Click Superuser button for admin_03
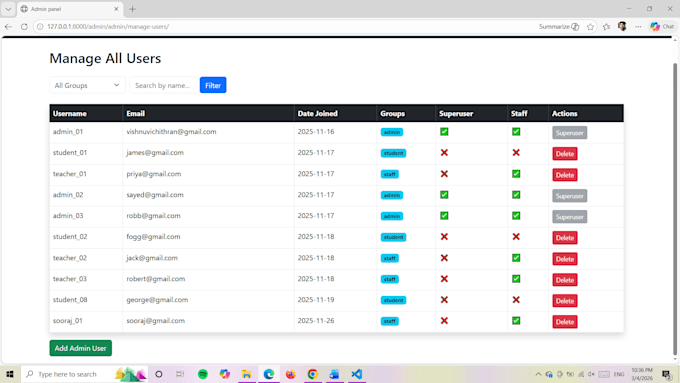 click(x=569, y=217)
